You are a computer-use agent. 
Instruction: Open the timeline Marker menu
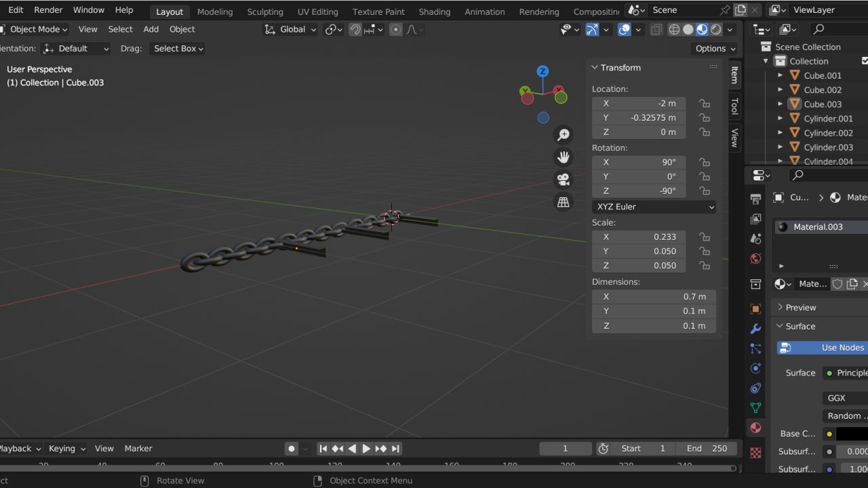138,448
